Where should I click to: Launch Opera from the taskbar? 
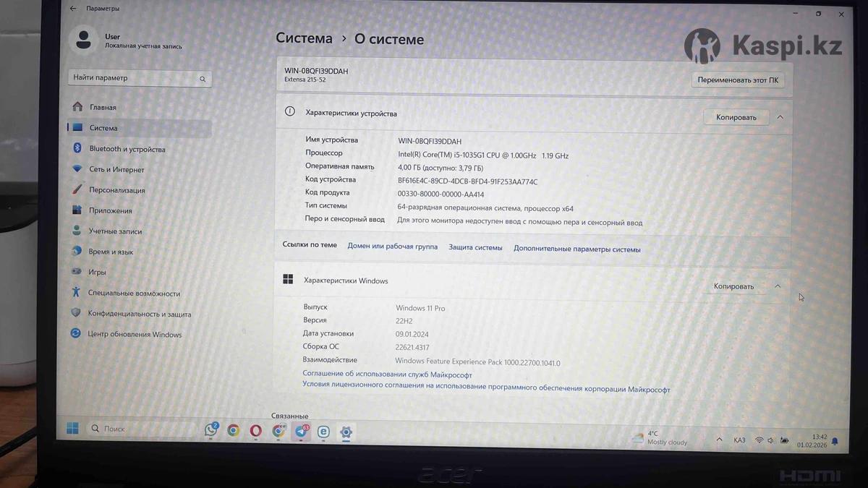(x=255, y=431)
